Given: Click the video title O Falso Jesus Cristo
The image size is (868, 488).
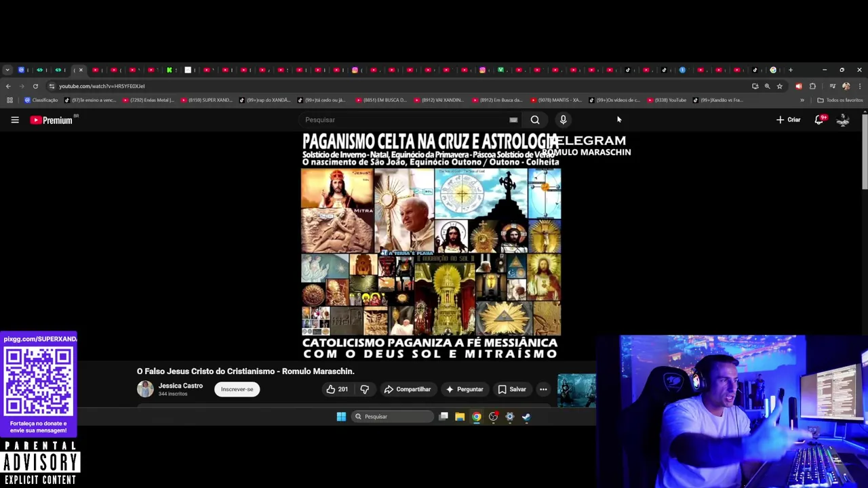Looking at the screenshot, I should [x=245, y=371].
